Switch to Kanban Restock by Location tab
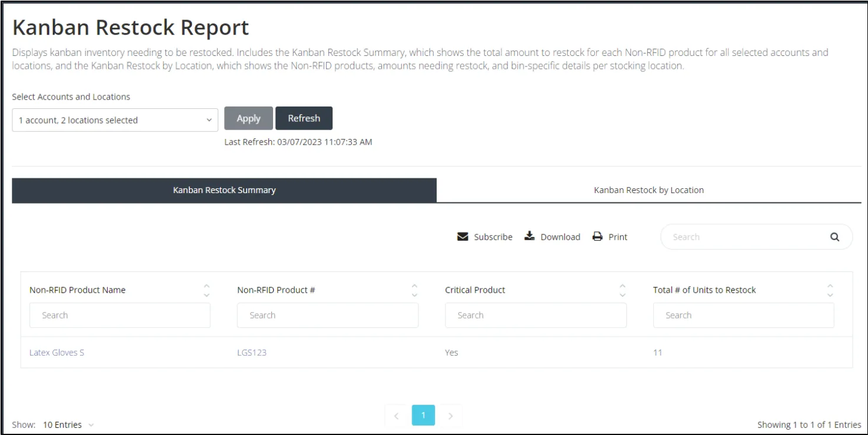 click(x=648, y=190)
